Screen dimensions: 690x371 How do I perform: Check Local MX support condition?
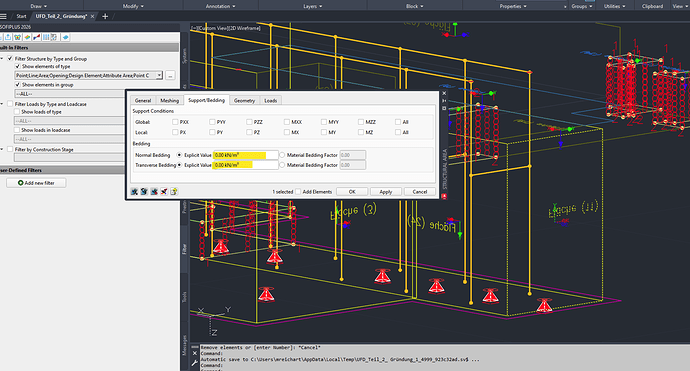click(x=286, y=132)
